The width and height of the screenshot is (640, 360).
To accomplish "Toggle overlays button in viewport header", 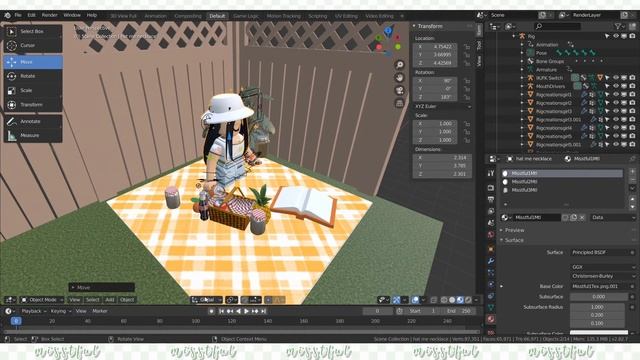I will click(x=415, y=300).
